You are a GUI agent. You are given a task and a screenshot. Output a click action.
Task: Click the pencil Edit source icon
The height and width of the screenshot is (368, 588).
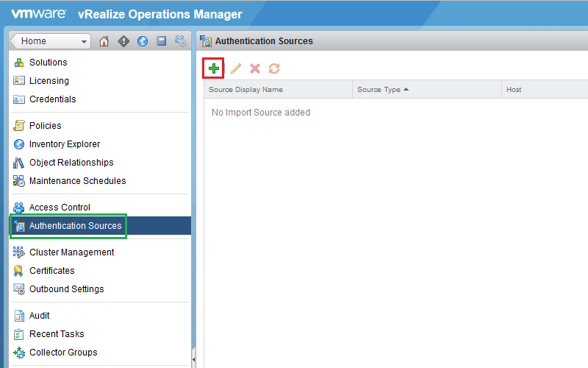click(x=235, y=68)
